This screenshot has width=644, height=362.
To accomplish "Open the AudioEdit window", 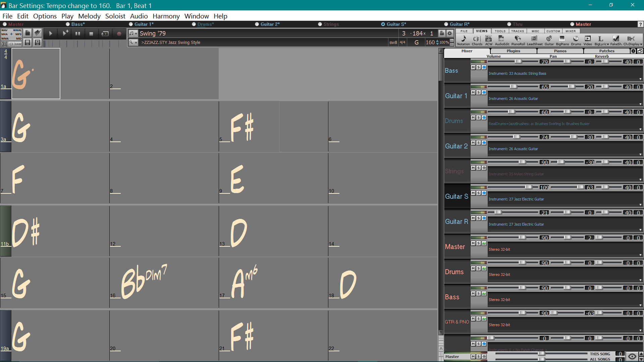I will coord(502,40).
